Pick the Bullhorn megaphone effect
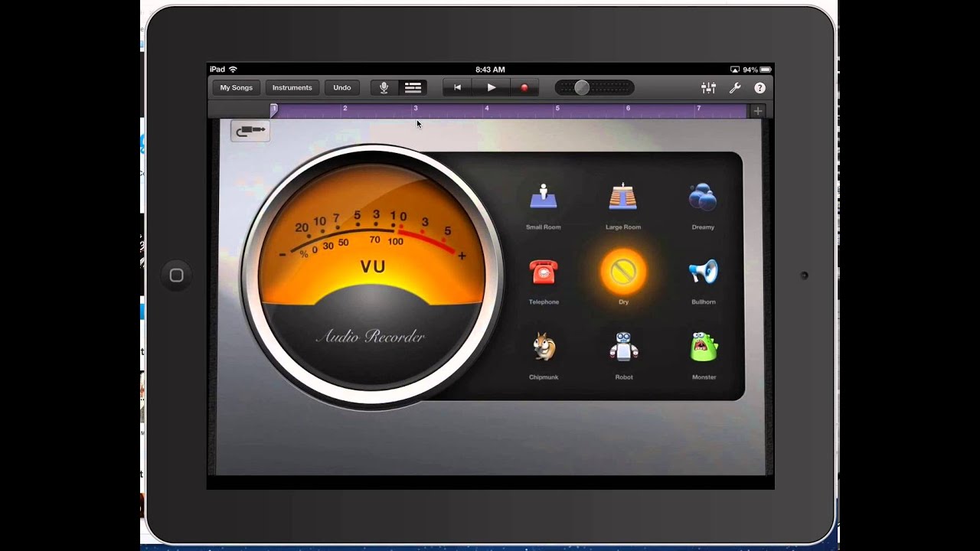980x551 pixels. [703, 272]
